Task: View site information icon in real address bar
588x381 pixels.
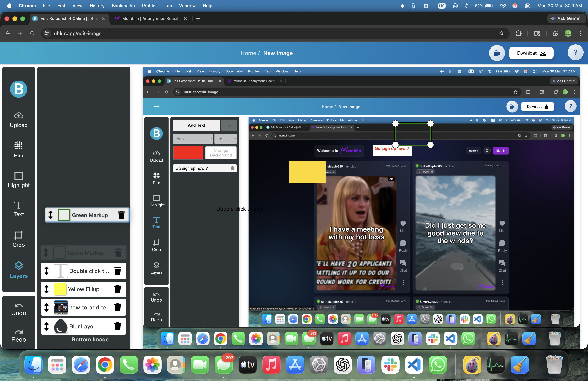Action: click(x=47, y=33)
